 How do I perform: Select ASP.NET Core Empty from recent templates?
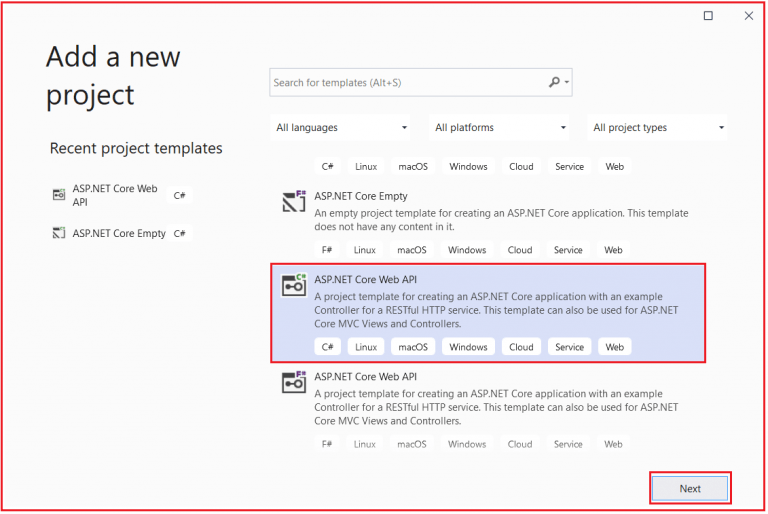point(119,233)
